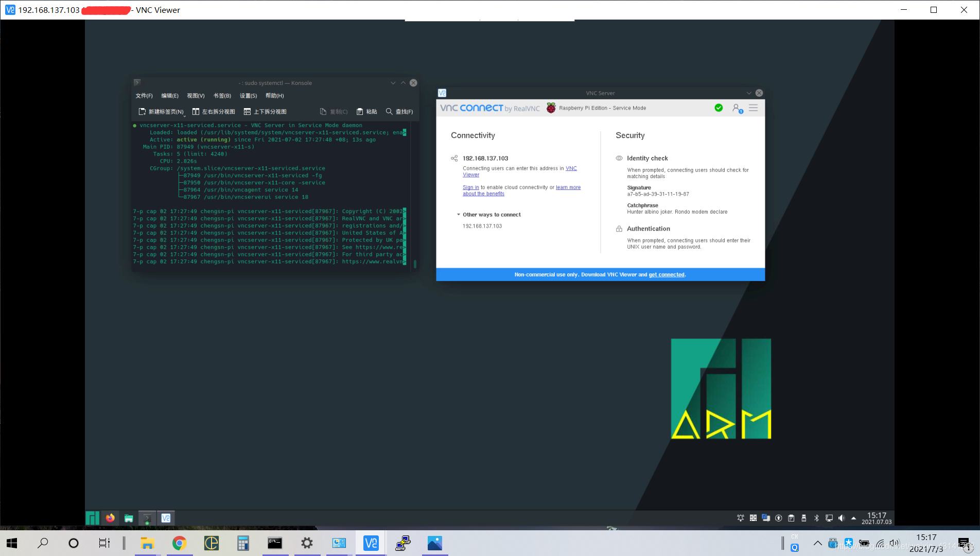
Task: Close the VNC Server window
Action: pyautogui.click(x=759, y=93)
